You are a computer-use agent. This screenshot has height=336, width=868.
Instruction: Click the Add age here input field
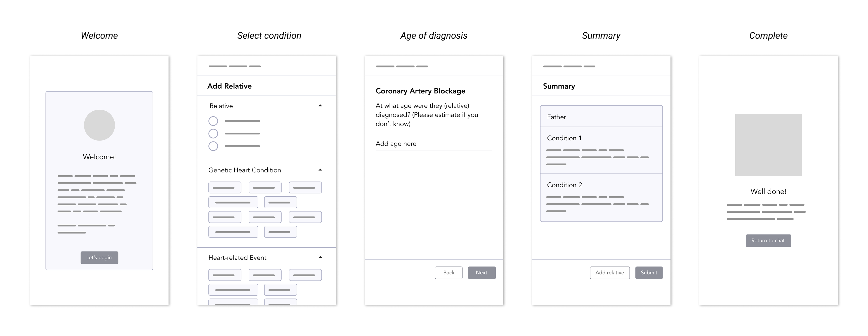[434, 144]
